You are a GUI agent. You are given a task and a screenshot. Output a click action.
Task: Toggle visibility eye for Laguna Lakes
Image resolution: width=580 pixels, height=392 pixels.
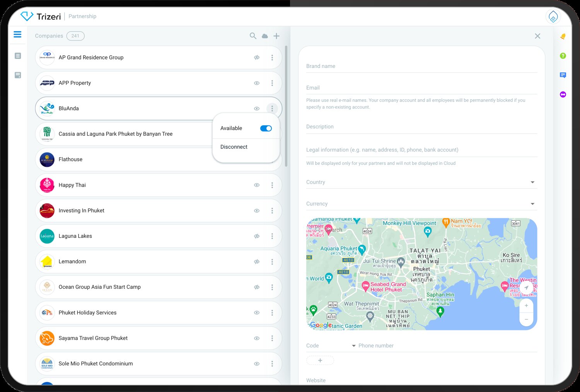[257, 236]
